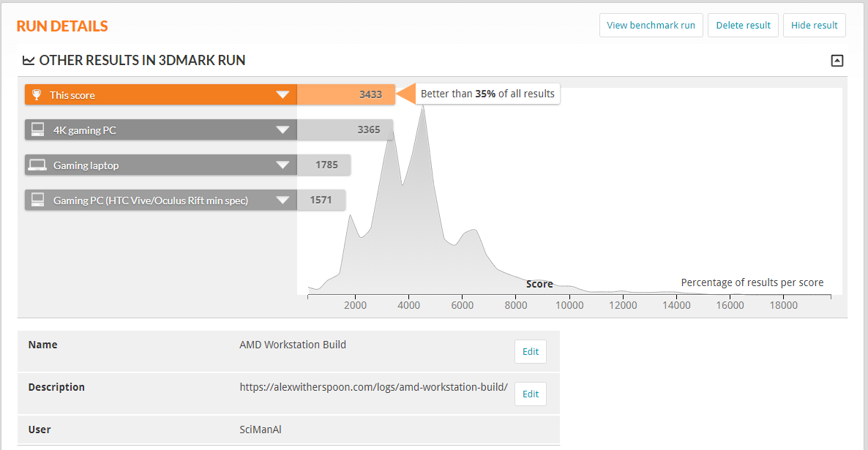Click the tallest peak in the score distribution chart
868x450 pixels.
click(422, 110)
